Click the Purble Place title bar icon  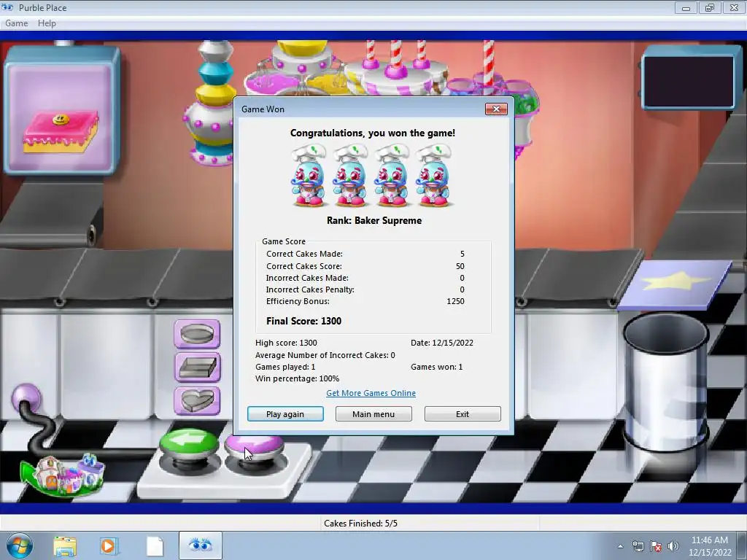coord(7,7)
